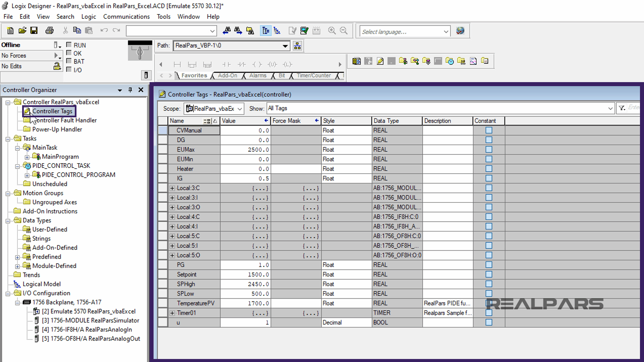Toggle the Controller Organizer tree icon
644x362 pixels.
click(x=266, y=31)
